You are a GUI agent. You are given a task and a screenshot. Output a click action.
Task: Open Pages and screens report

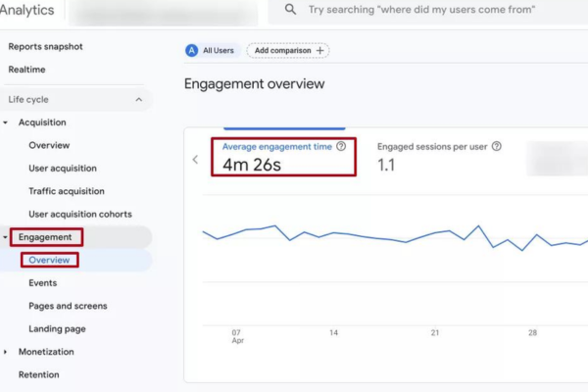pos(68,306)
